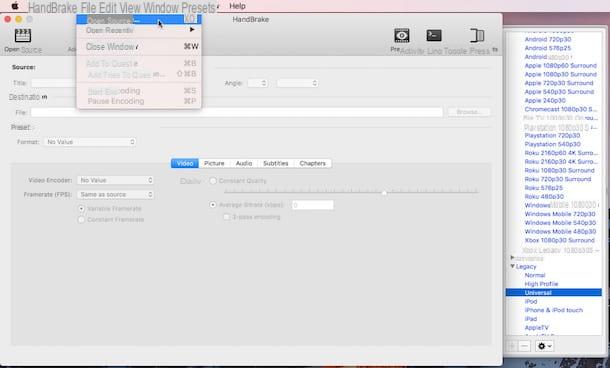Click the Browse button
The image size is (610, 368).
pyautogui.click(x=468, y=112)
